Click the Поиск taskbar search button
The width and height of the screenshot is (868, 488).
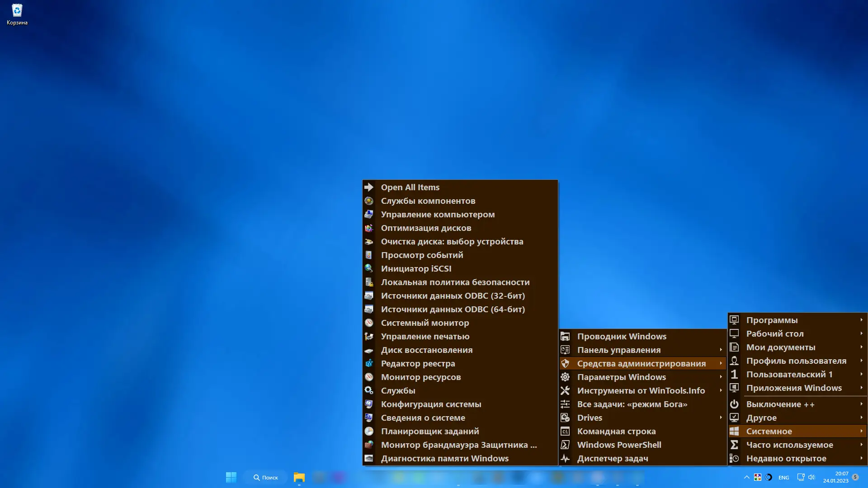(265, 477)
